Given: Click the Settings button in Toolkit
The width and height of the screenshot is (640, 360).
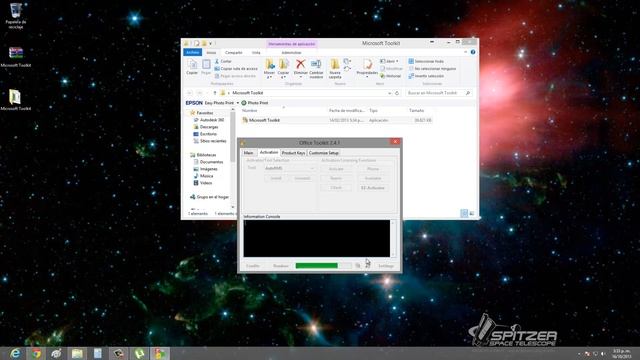Looking at the screenshot, I should coord(386,266).
